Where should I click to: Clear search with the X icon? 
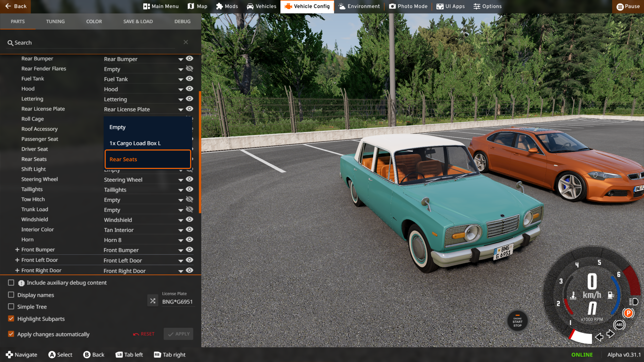click(186, 42)
